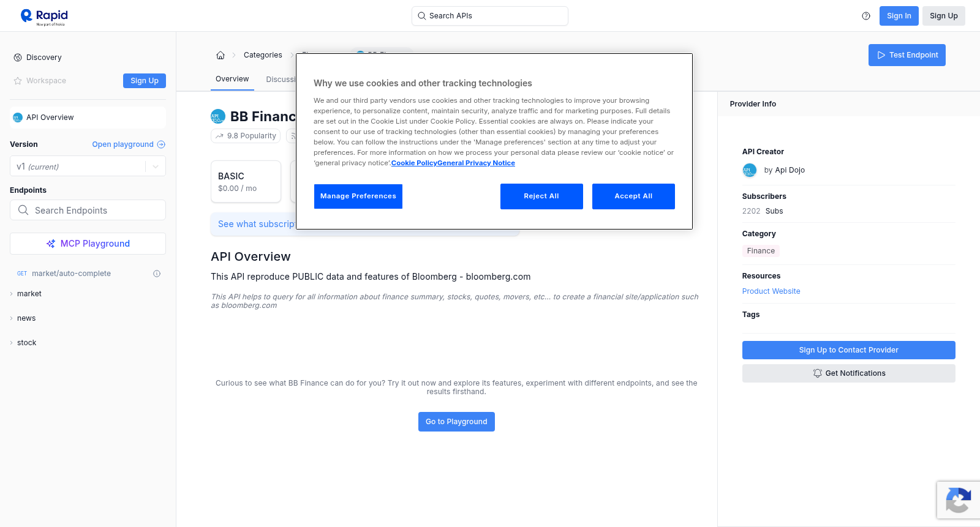
Task: Open the v1 (current) version dropdown
Action: [x=88, y=166]
